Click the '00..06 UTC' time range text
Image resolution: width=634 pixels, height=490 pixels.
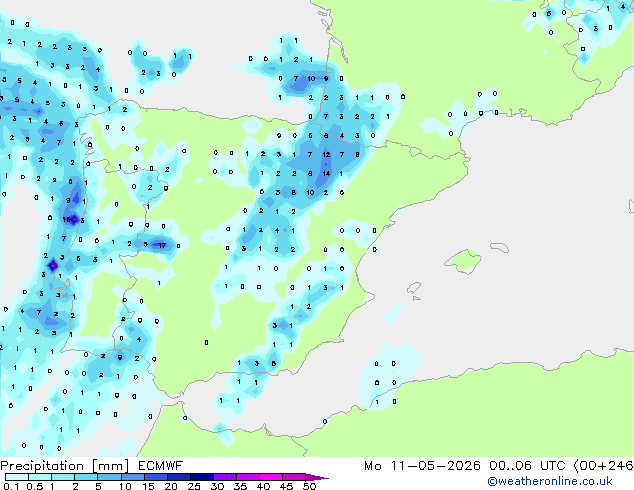(x=527, y=466)
